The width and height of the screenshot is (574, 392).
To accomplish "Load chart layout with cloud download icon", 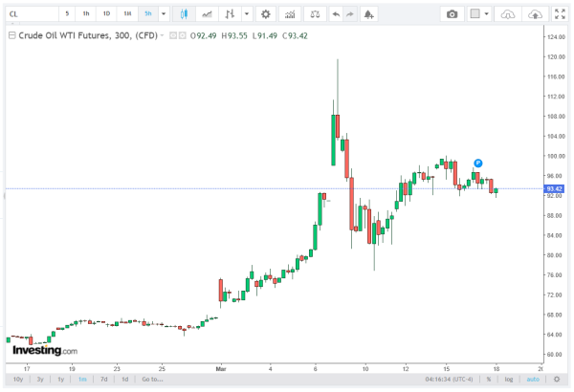I will [x=511, y=14].
